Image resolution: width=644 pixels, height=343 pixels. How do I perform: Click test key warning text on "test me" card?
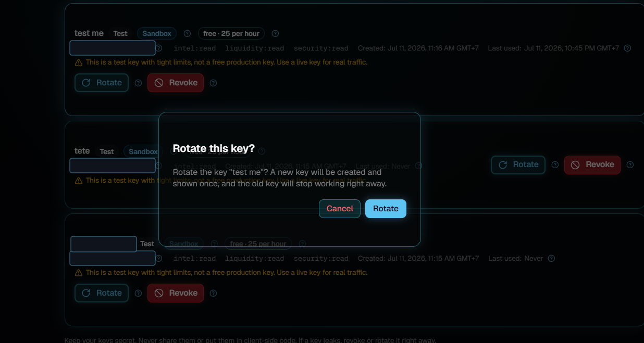coord(227,62)
